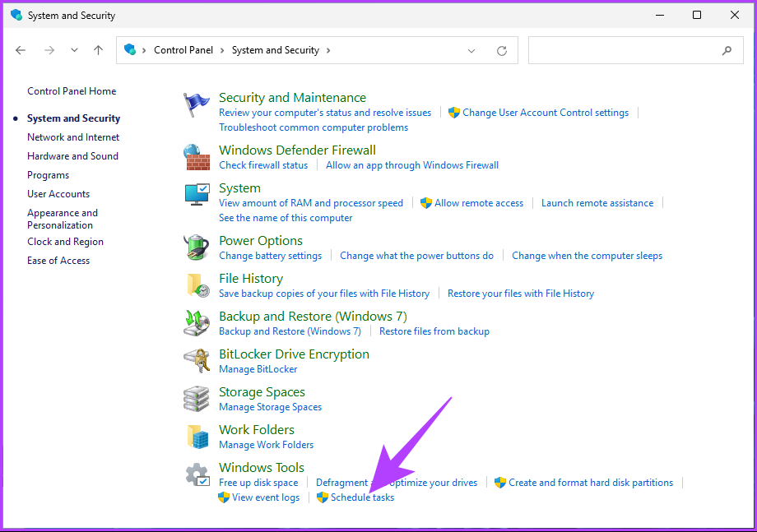Click the Windows Defender Firewall brick icon

pos(197,157)
